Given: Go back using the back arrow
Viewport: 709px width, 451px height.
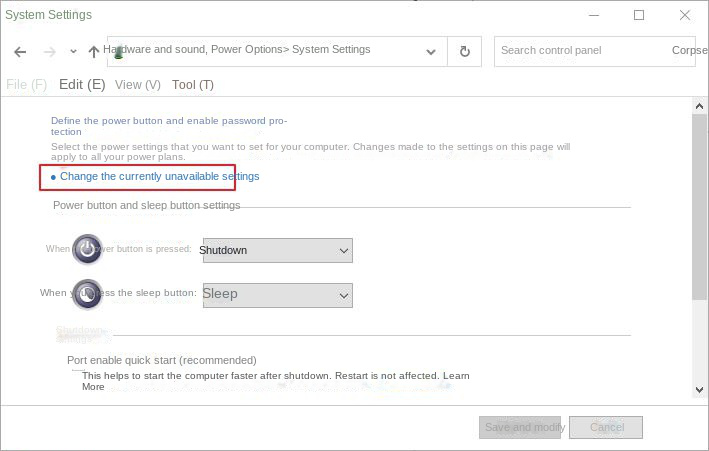Looking at the screenshot, I should click(x=21, y=52).
